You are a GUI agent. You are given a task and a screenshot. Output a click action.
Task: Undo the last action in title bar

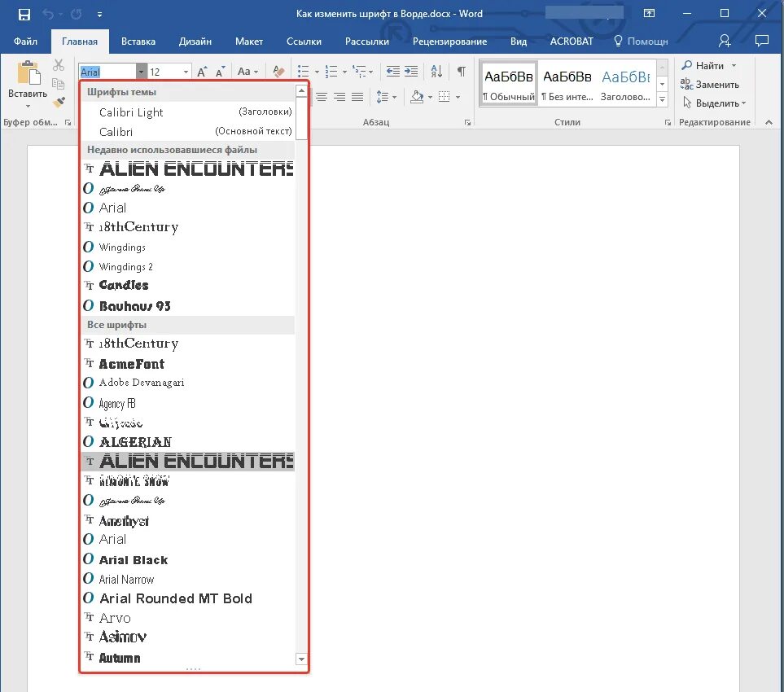(48, 14)
